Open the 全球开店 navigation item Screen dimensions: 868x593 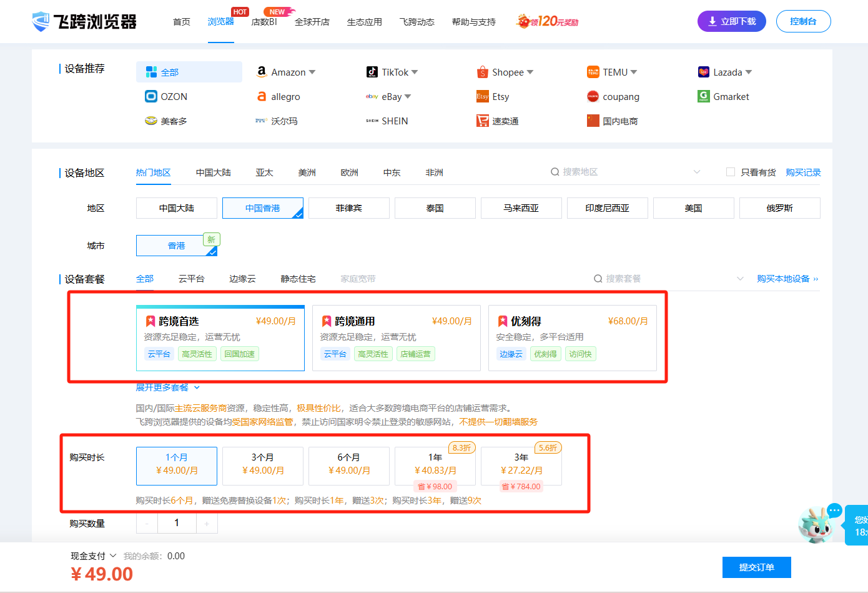(312, 22)
